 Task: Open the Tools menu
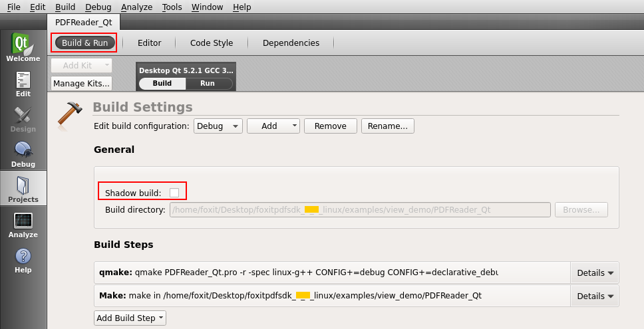172,7
